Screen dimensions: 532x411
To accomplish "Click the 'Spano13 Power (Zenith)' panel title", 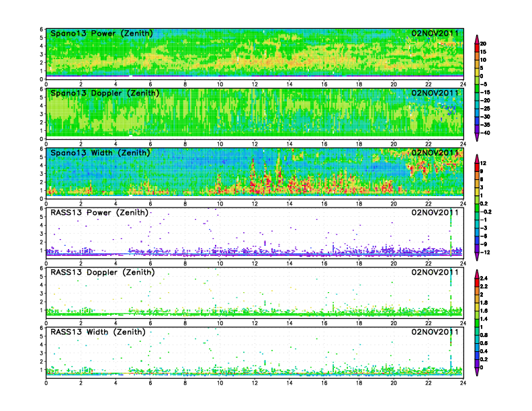I will pyautogui.click(x=102, y=34).
